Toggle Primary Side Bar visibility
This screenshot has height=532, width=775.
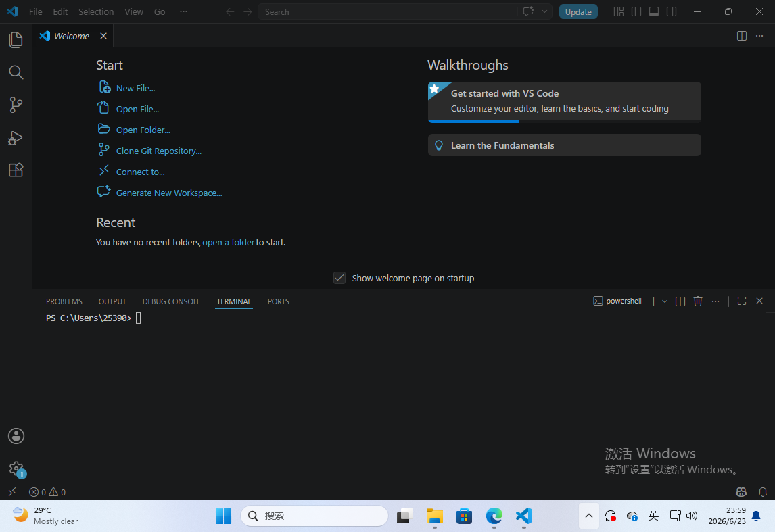[x=636, y=11]
